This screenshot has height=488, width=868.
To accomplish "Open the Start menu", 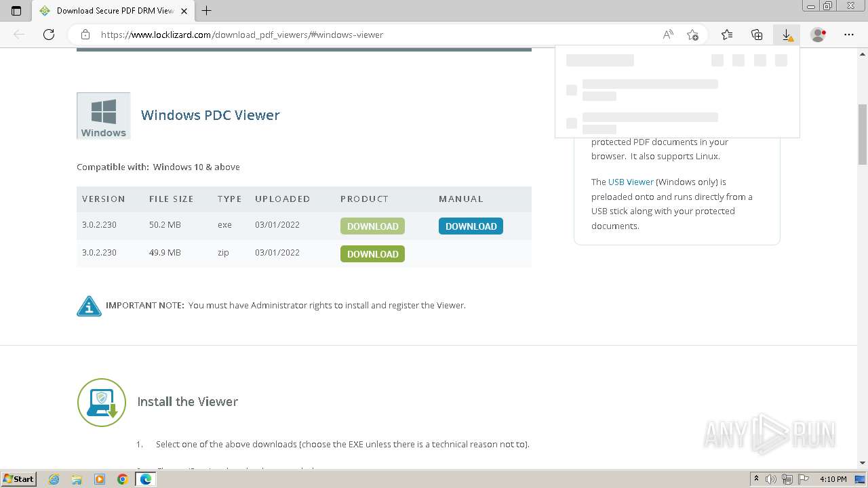I will click(18, 479).
